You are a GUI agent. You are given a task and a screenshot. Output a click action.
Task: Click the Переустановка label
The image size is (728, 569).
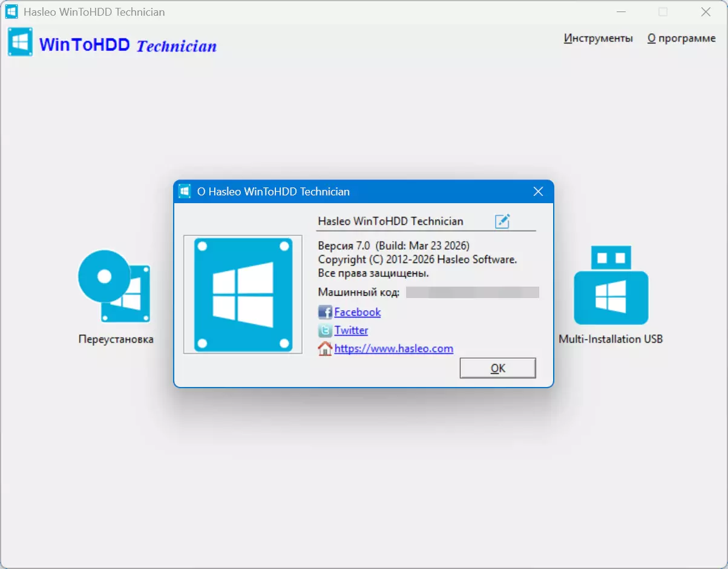coord(116,339)
